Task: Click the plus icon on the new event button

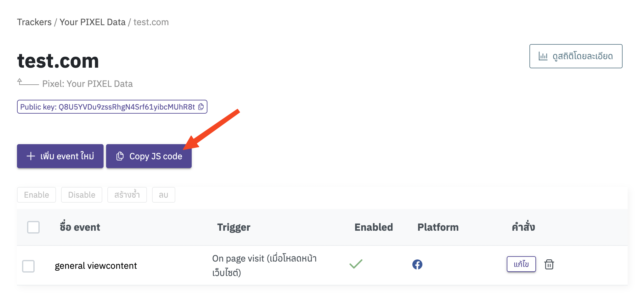Action: 30,156
